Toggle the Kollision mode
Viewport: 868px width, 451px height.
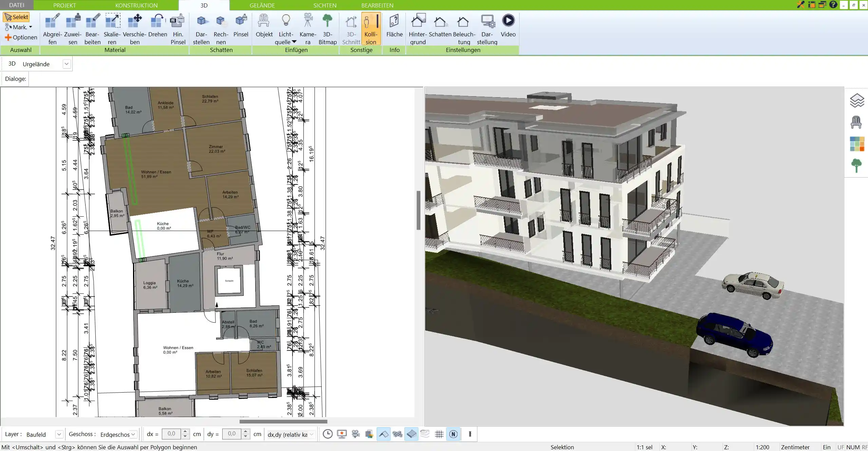371,29
